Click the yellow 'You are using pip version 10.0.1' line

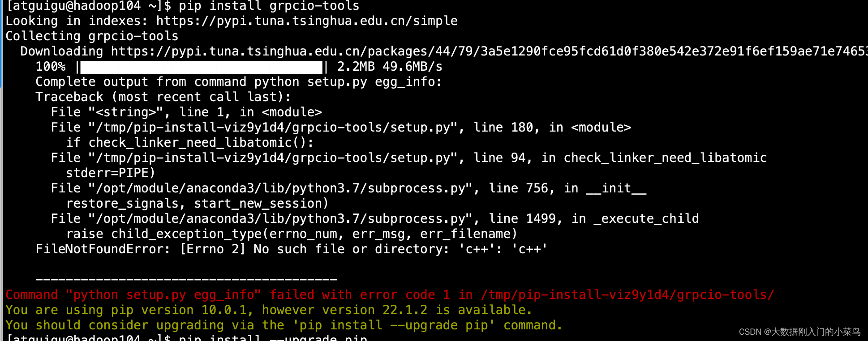[269, 310]
